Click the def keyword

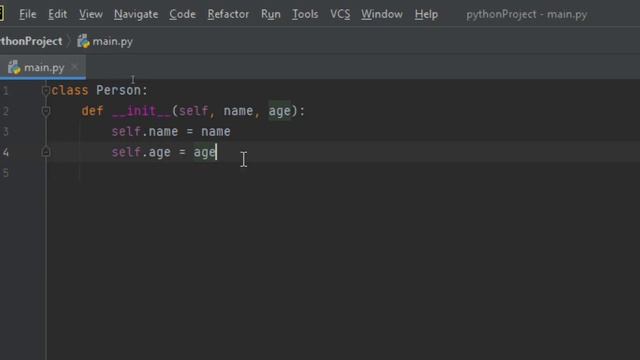pyautogui.click(x=92, y=111)
